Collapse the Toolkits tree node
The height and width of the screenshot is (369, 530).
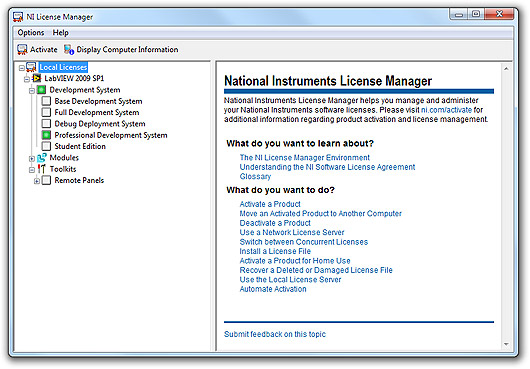(x=32, y=170)
